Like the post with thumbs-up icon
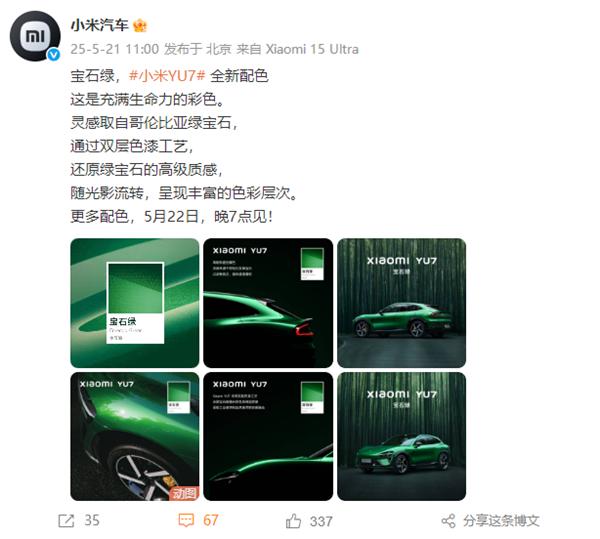 coord(293,521)
